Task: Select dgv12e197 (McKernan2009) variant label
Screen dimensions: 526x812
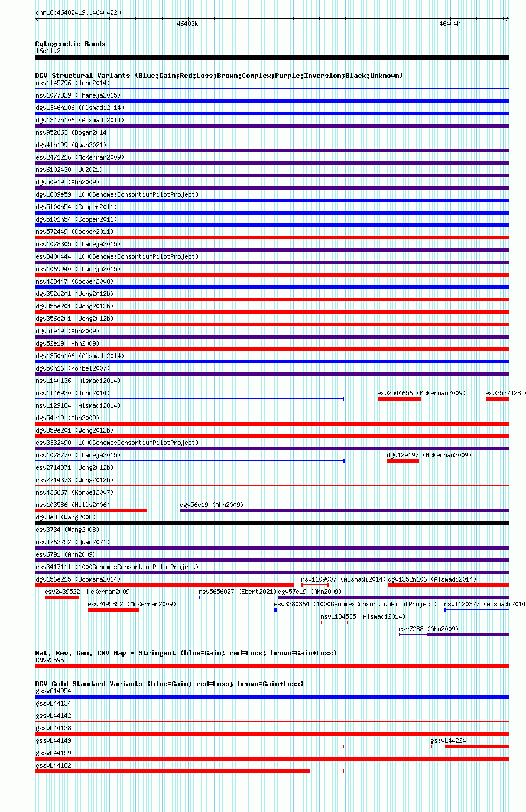Action: [x=429, y=455]
